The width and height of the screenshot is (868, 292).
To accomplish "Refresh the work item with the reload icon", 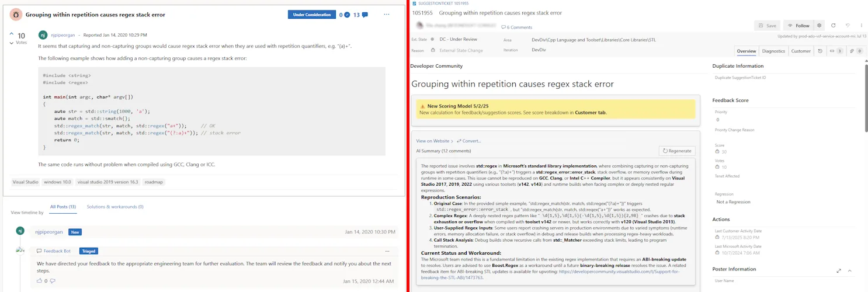I will click(834, 26).
